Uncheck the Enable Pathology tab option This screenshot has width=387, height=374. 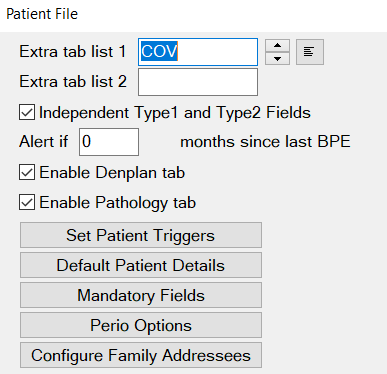click(x=27, y=202)
